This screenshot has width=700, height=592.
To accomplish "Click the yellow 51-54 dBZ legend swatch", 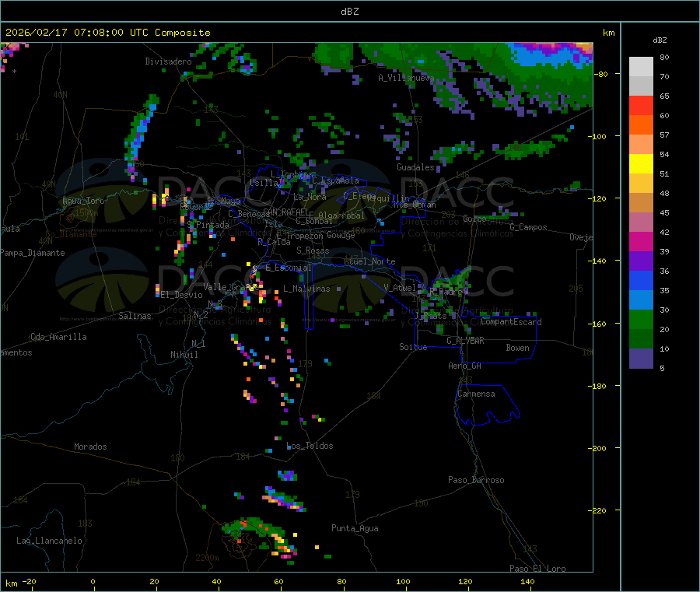I will coord(641,164).
